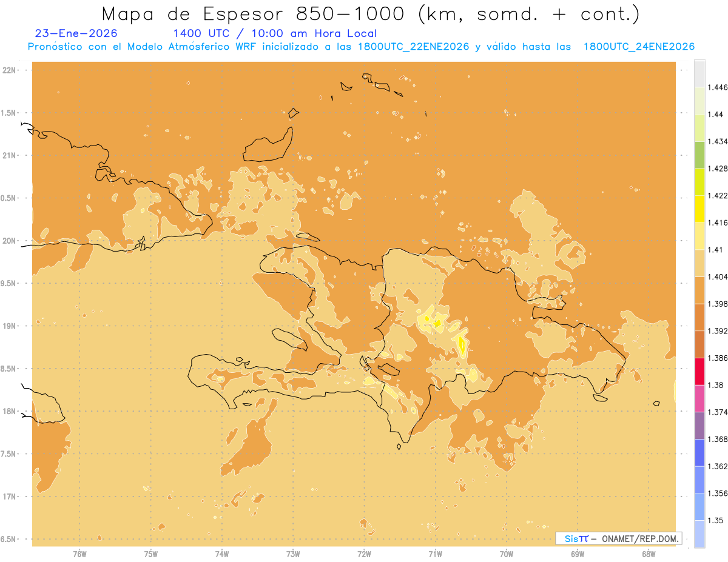Click the 20N latitude axis label
728x562 pixels.
click(x=8, y=241)
